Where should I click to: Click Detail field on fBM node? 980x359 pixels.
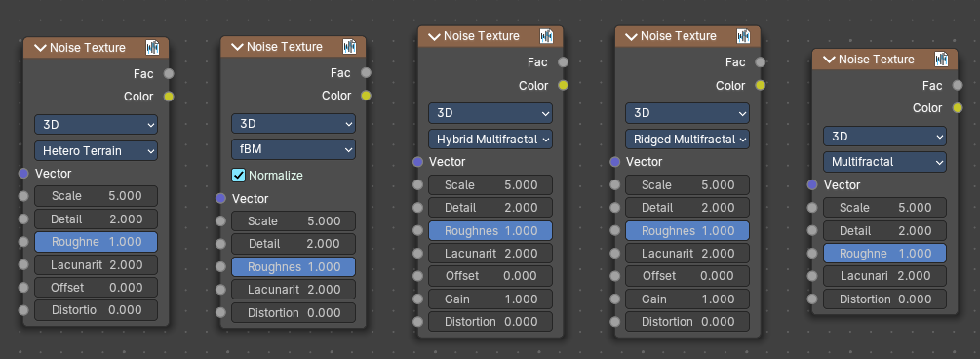tap(294, 244)
